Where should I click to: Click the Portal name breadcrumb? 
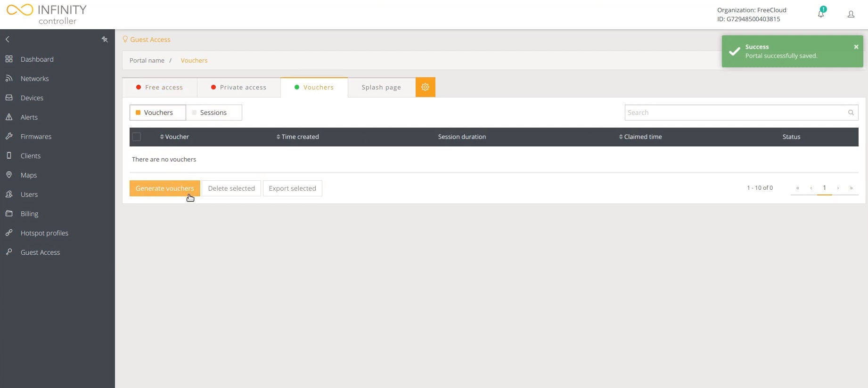(147, 61)
